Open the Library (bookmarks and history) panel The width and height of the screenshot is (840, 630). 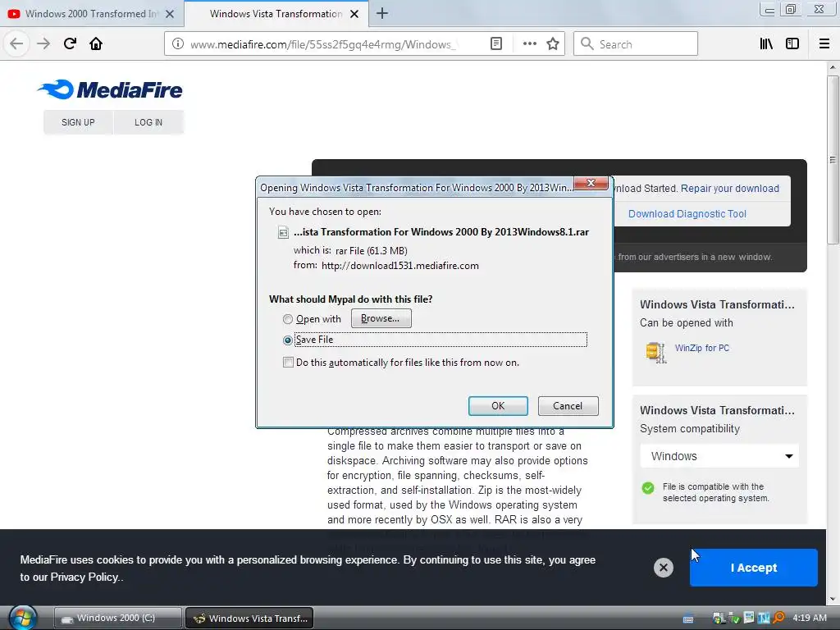click(766, 44)
